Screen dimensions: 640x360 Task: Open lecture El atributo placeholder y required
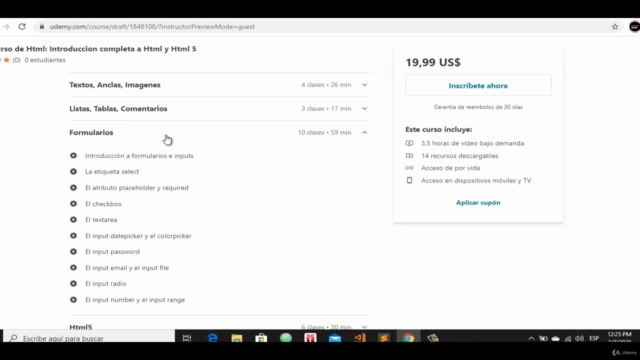137,188
